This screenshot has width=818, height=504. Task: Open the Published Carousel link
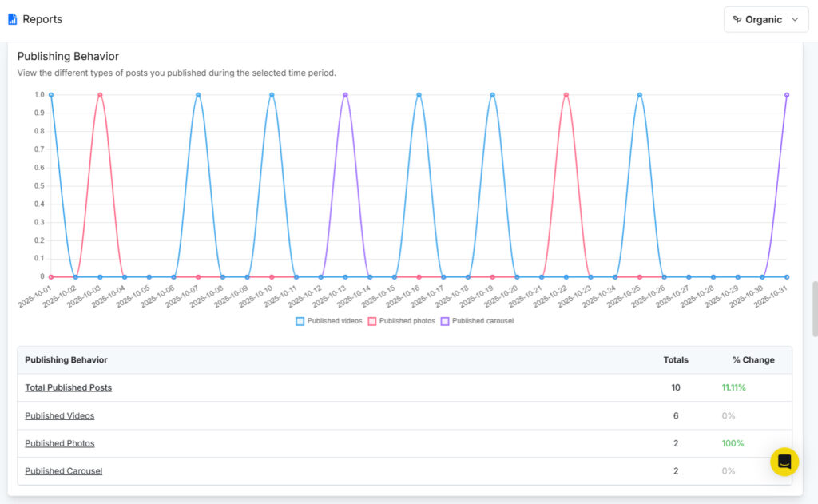[63, 470]
